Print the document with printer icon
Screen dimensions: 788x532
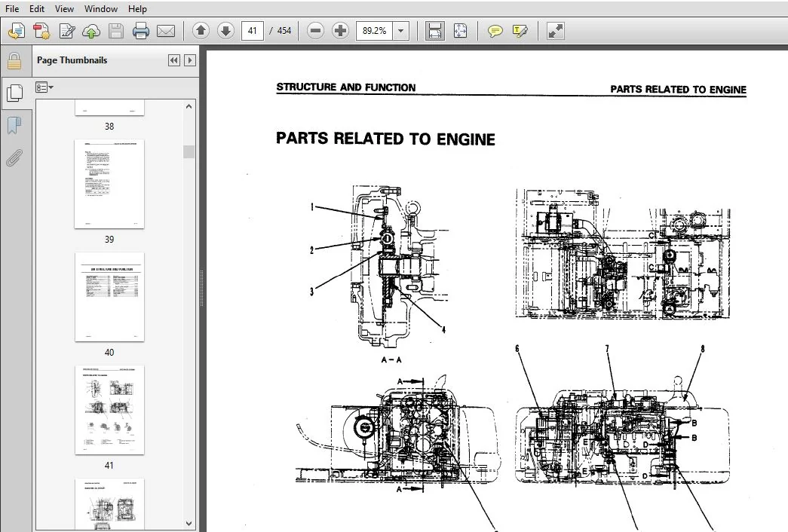141,31
